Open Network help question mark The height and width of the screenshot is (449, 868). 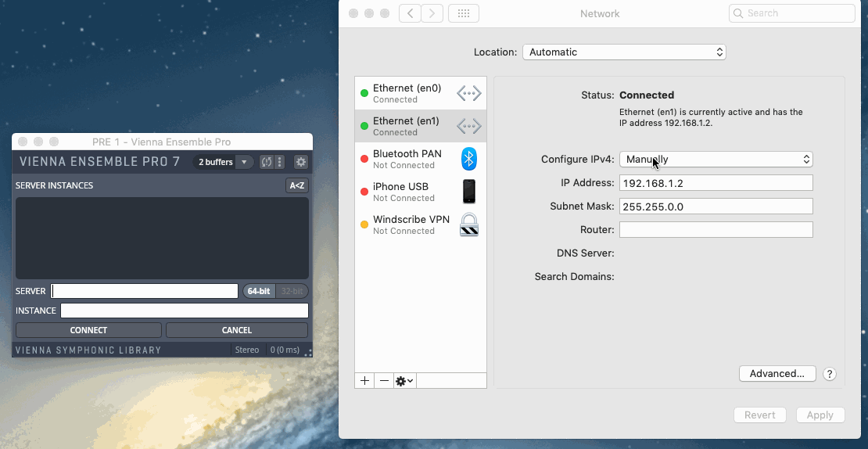[829, 374]
